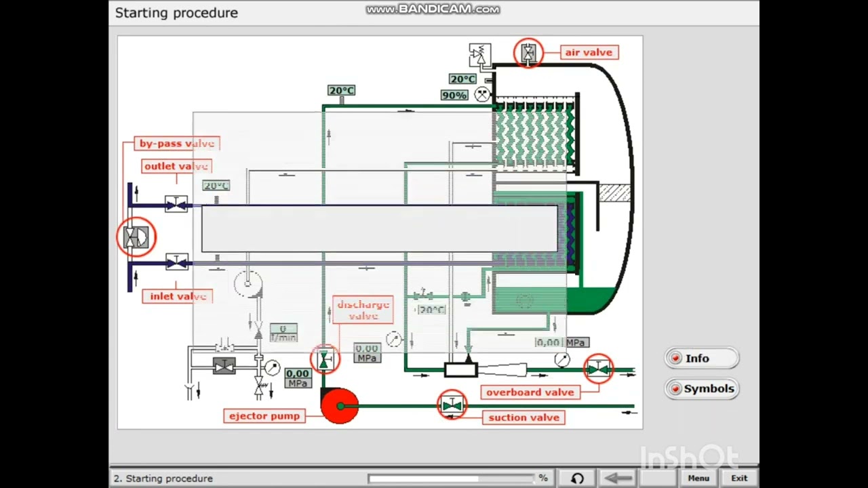Click the Starting procedure title
The width and height of the screenshot is (868, 488).
pyautogui.click(x=176, y=12)
